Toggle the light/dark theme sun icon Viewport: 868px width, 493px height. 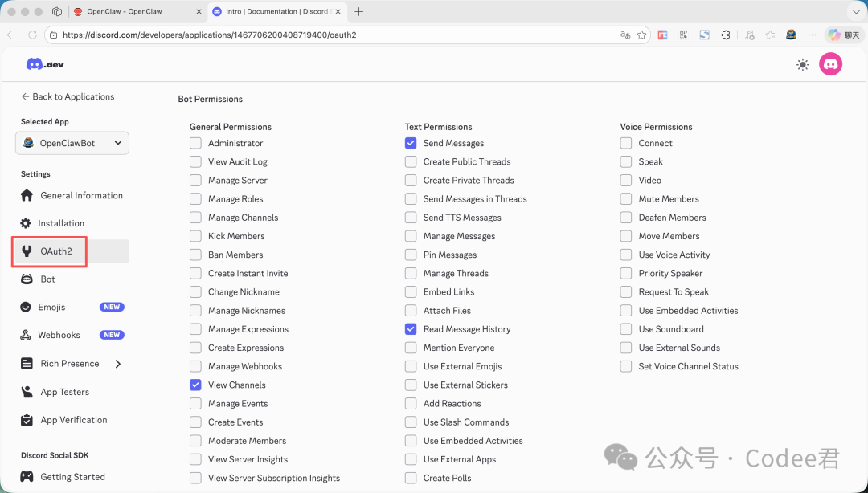803,65
